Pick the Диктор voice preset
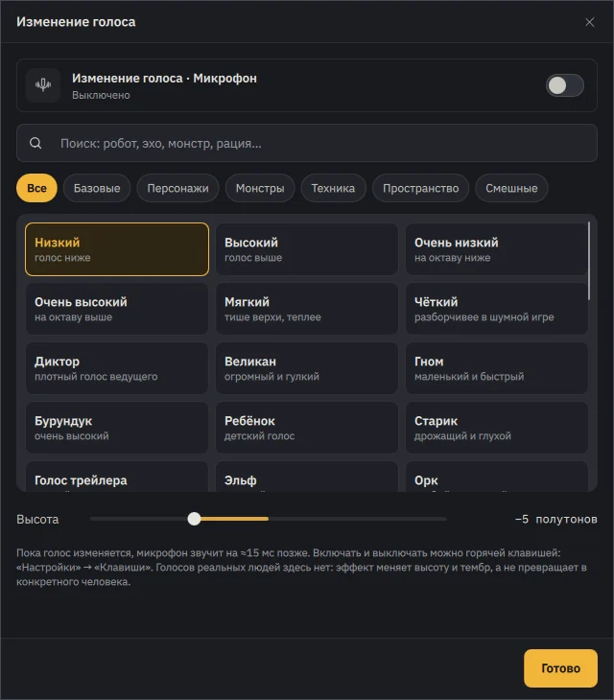Image resolution: width=614 pixels, height=700 pixels. tap(117, 368)
